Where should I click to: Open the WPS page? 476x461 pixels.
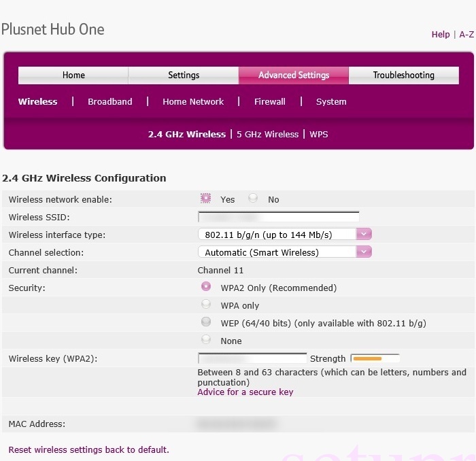click(318, 134)
